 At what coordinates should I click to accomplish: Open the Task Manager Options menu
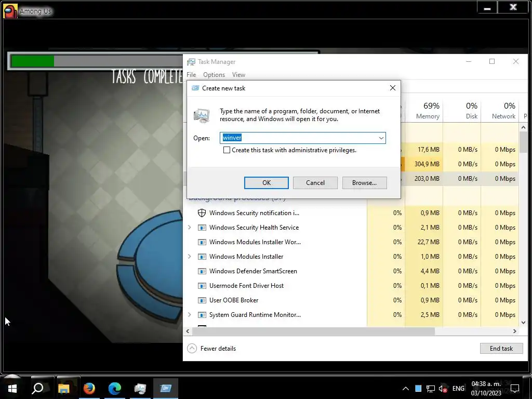214,75
